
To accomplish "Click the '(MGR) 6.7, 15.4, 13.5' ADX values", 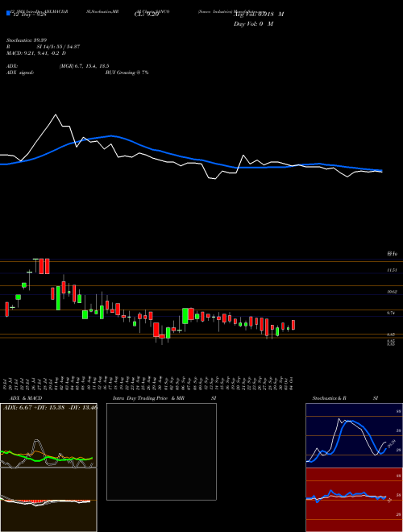I will (84, 66).
